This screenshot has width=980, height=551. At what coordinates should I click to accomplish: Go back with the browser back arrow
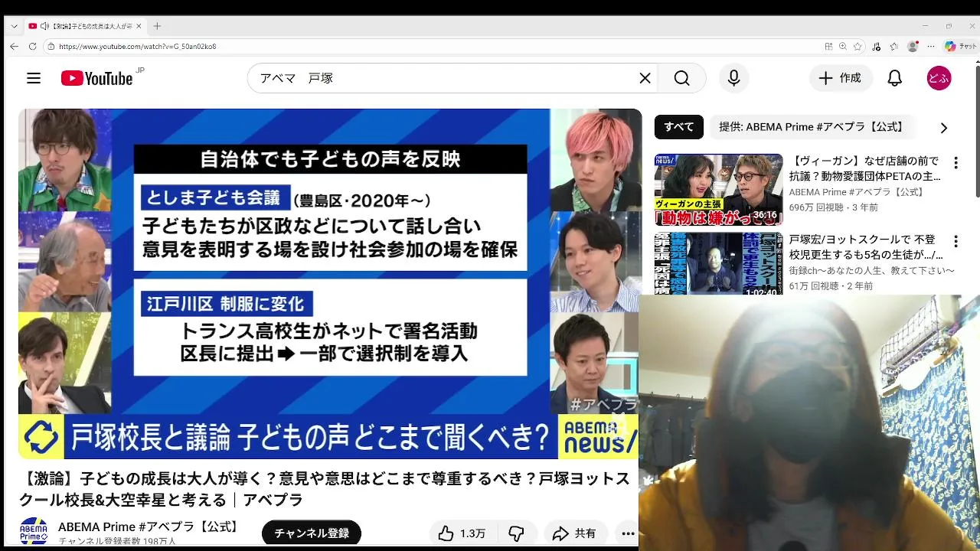(x=14, y=46)
